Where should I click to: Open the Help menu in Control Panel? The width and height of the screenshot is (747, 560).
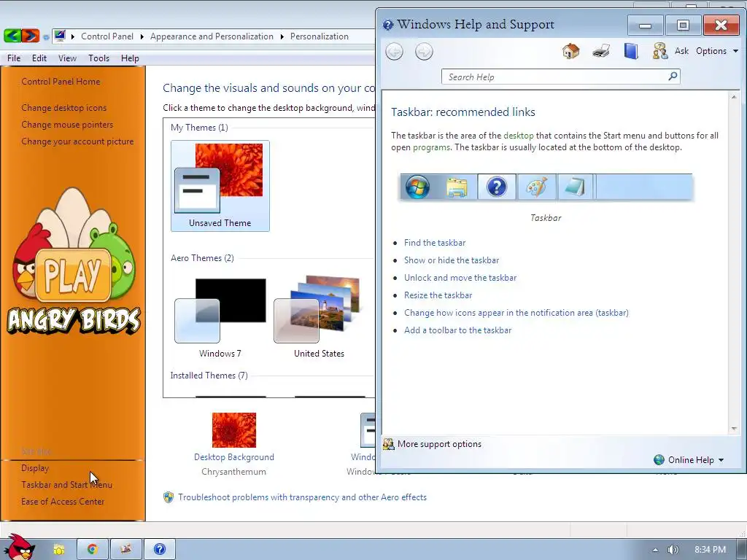click(x=130, y=58)
